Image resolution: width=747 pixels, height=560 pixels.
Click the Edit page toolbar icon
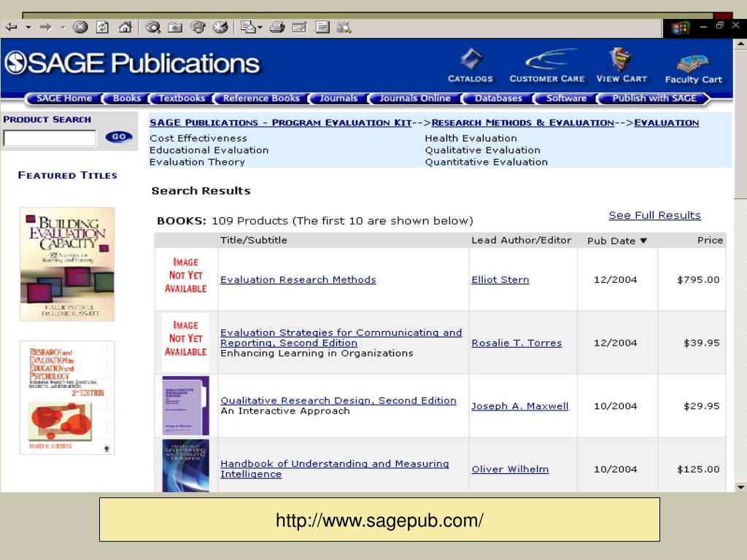[300, 27]
